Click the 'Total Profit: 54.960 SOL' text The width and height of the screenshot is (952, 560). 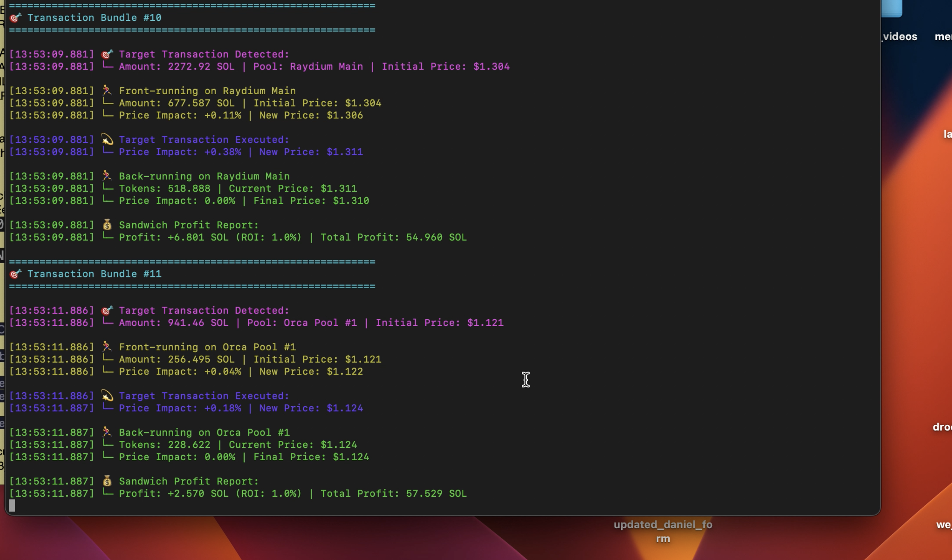coord(393,237)
